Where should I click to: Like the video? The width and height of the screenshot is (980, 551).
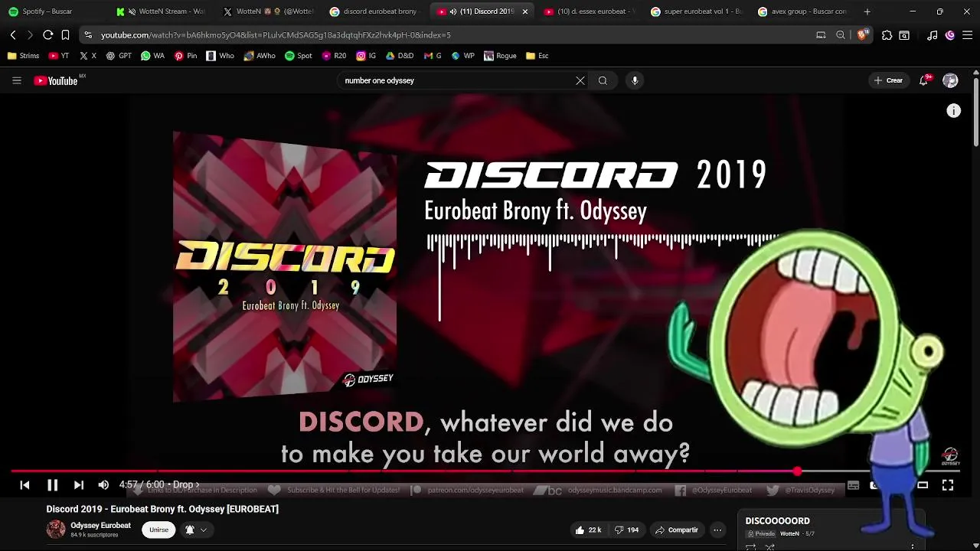click(588, 530)
